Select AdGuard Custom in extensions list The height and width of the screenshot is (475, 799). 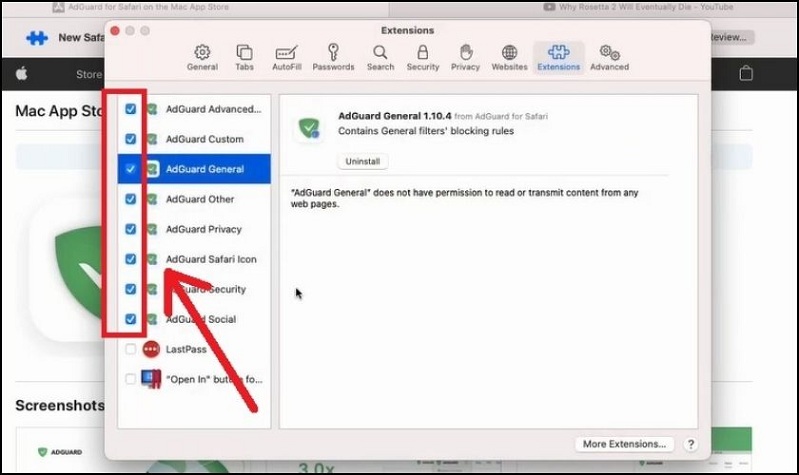tap(204, 139)
